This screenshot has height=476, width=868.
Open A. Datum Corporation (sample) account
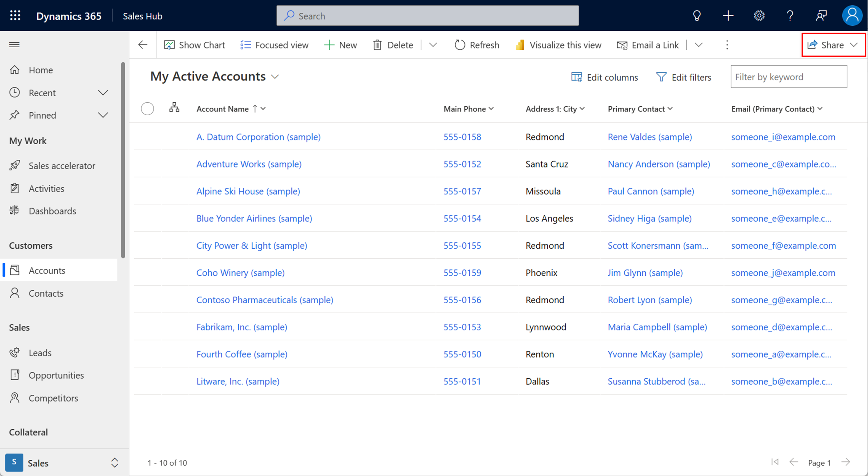[259, 137]
